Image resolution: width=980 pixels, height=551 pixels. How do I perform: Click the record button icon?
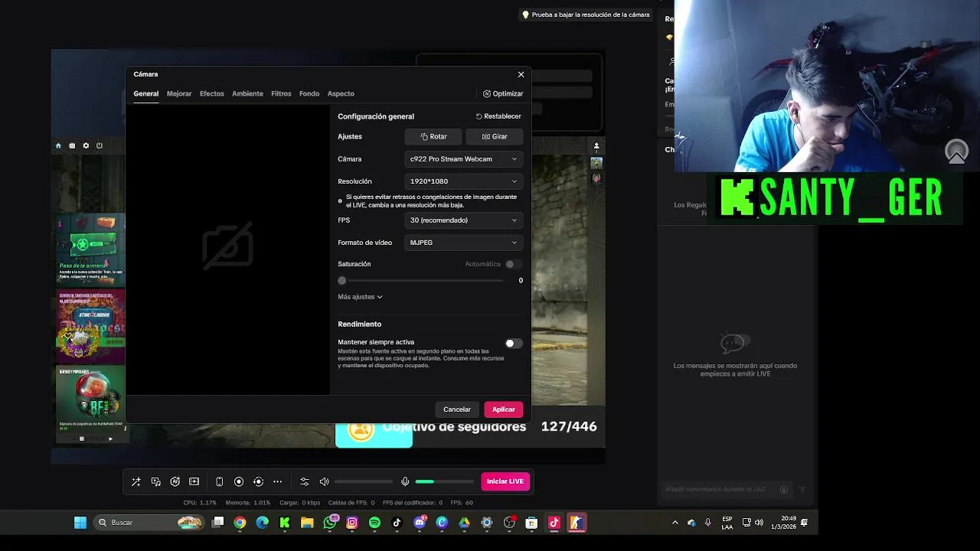[x=239, y=481]
